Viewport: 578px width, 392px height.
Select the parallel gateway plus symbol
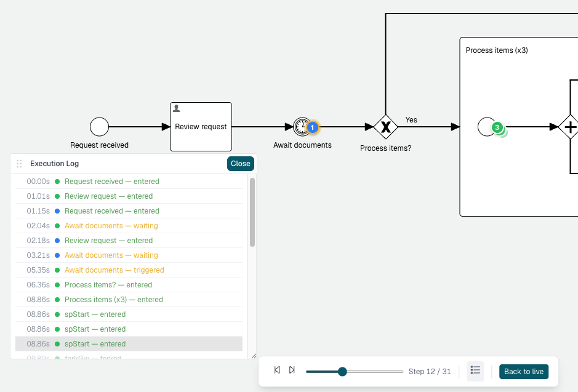(x=570, y=127)
